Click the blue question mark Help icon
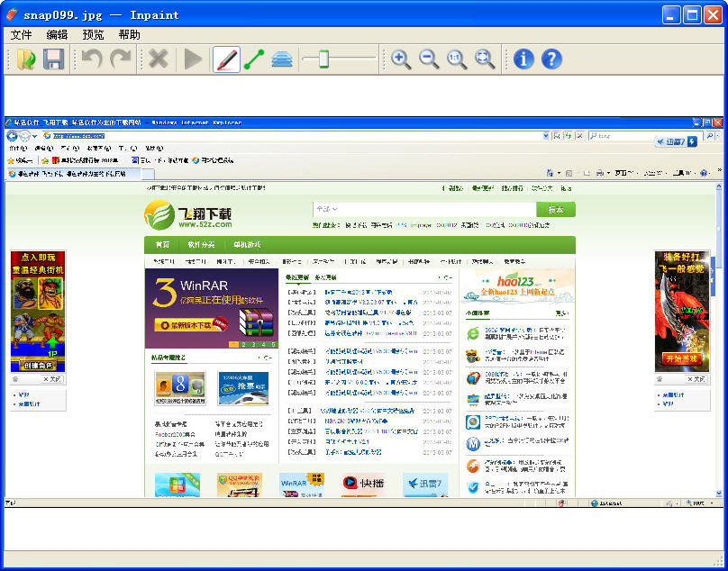The height and width of the screenshot is (571, 728). pos(551,59)
